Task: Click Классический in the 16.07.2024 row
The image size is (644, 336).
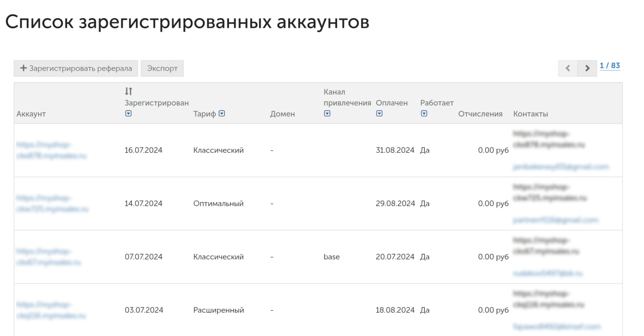Action: (x=218, y=150)
